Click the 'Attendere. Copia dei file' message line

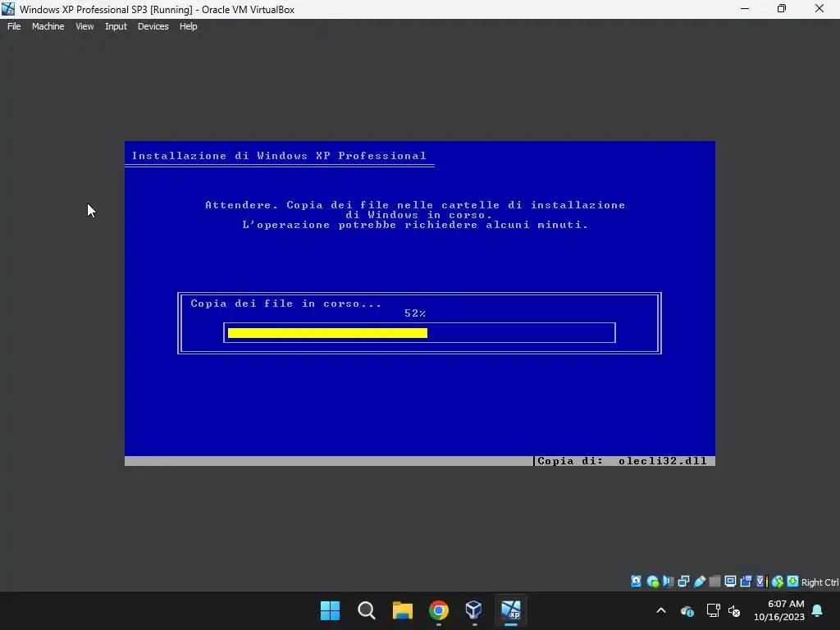[x=415, y=205]
